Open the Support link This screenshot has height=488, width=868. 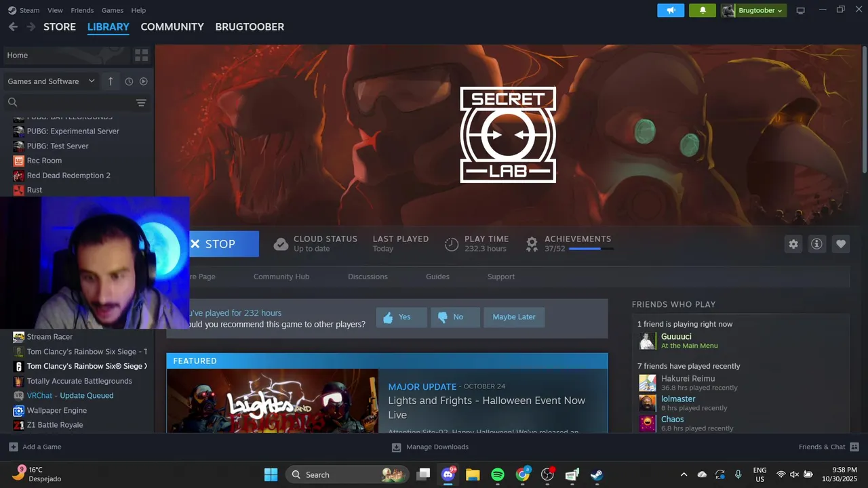501,277
